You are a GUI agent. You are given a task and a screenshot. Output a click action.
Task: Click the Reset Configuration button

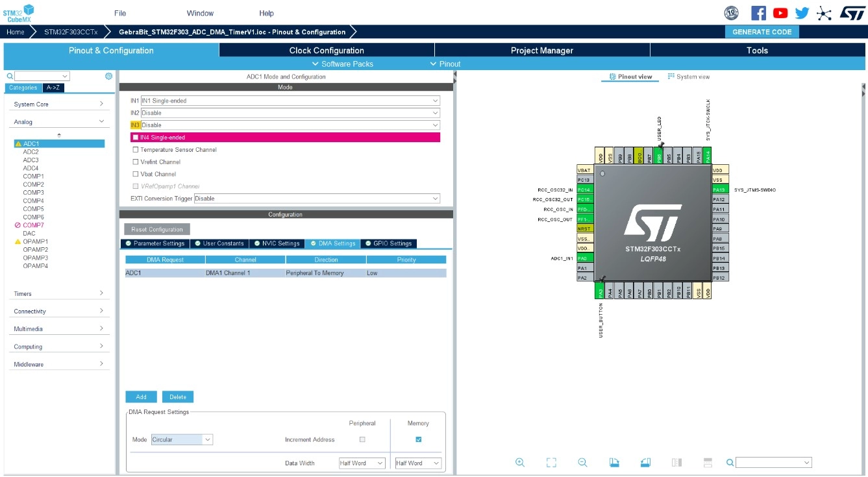coord(157,229)
